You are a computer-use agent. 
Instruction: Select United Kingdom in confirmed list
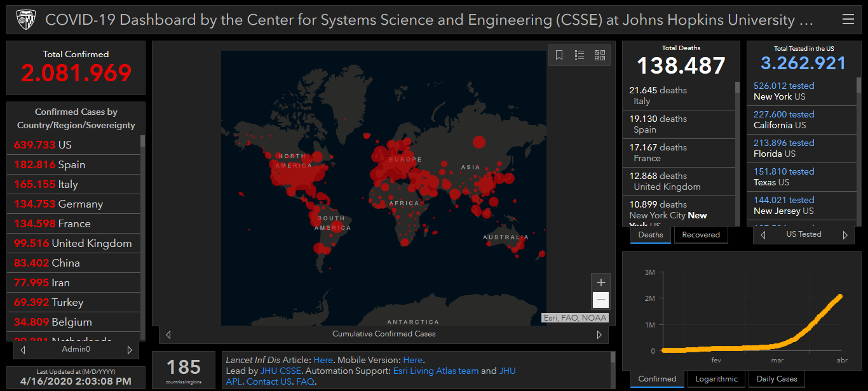(x=74, y=243)
